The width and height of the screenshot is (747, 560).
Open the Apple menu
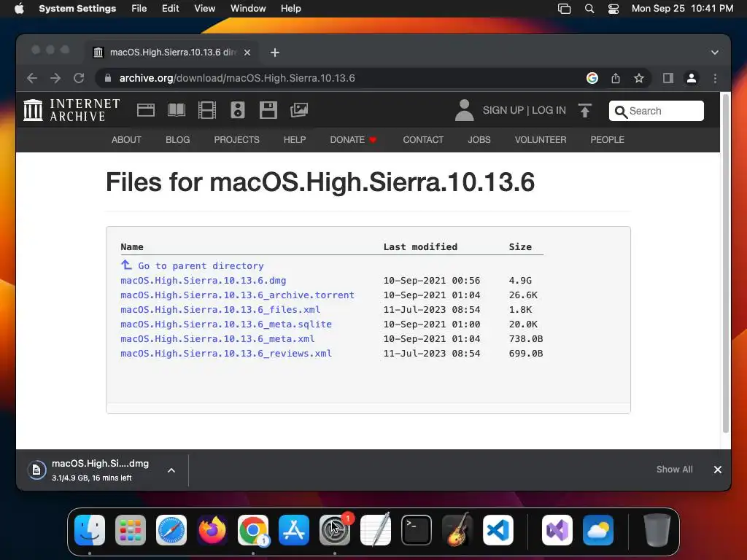19,9
